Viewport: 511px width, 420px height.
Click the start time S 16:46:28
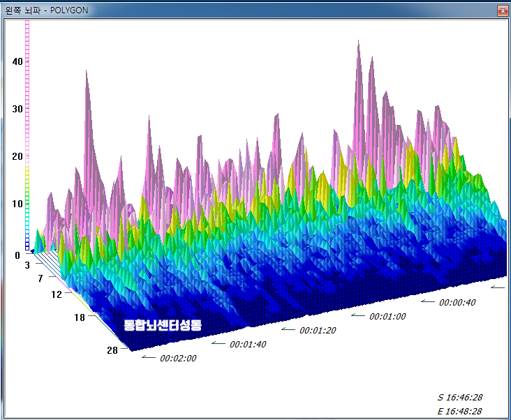459,397
